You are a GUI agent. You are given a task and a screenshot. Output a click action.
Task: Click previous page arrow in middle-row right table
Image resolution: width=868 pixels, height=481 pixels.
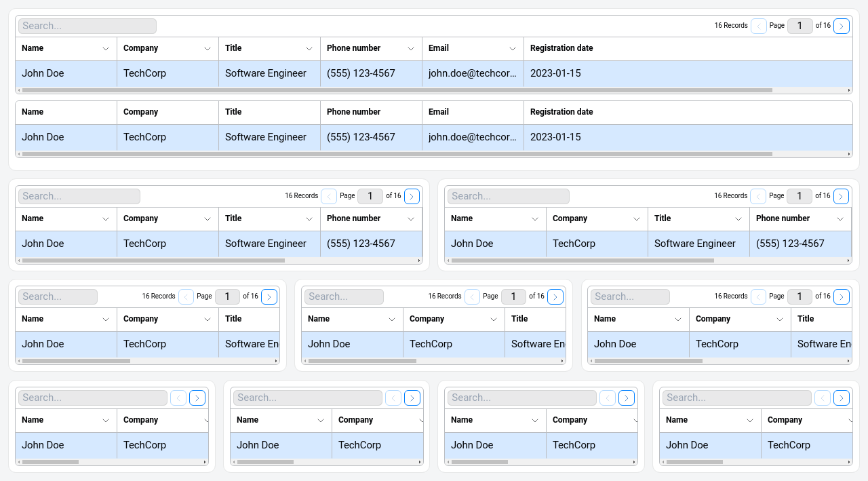pos(758,196)
